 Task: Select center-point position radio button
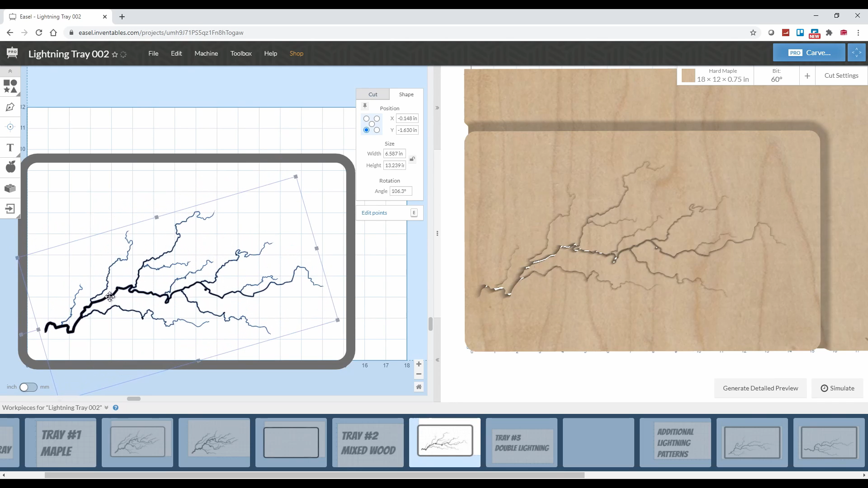click(372, 124)
